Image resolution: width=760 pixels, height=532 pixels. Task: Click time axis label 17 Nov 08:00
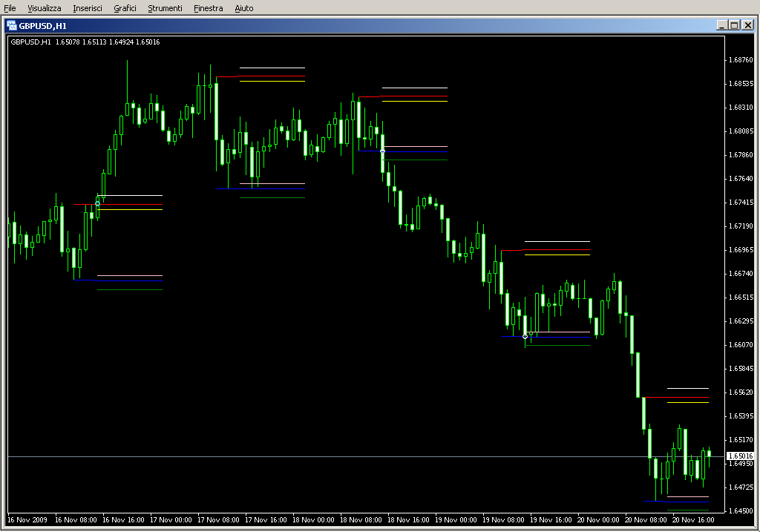coord(219,520)
